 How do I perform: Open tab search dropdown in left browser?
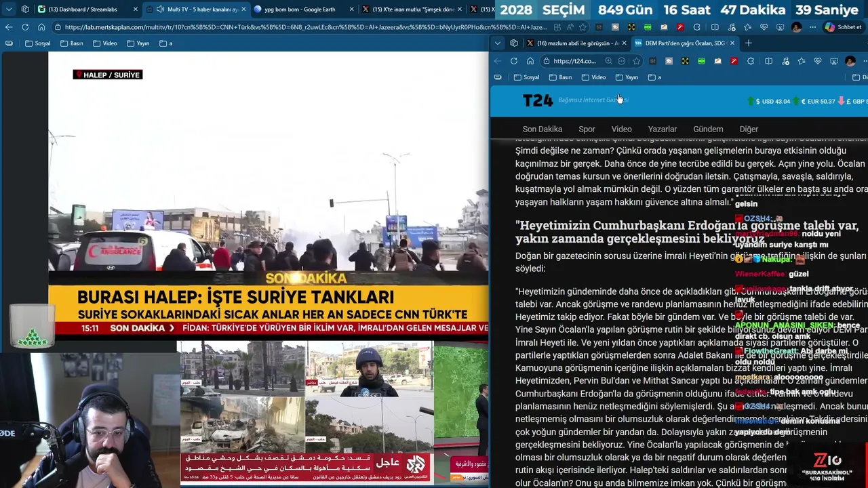tap(9, 9)
